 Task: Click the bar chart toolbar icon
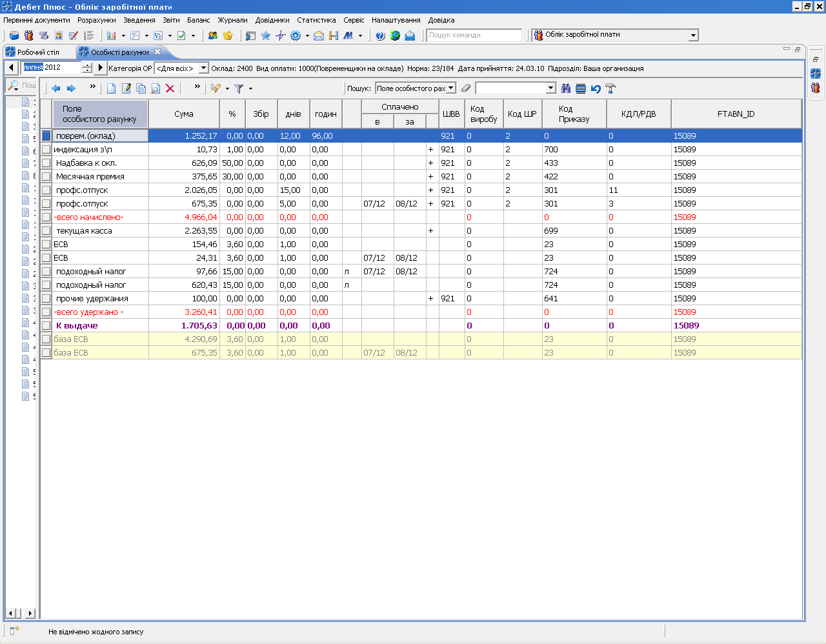tap(112, 35)
